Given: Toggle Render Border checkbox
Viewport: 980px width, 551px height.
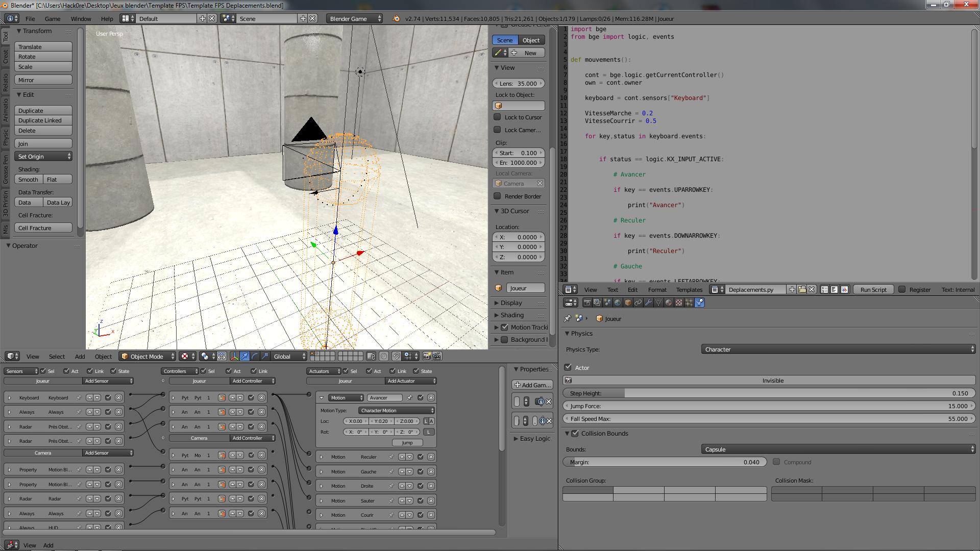Looking at the screenshot, I should tap(498, 196).
